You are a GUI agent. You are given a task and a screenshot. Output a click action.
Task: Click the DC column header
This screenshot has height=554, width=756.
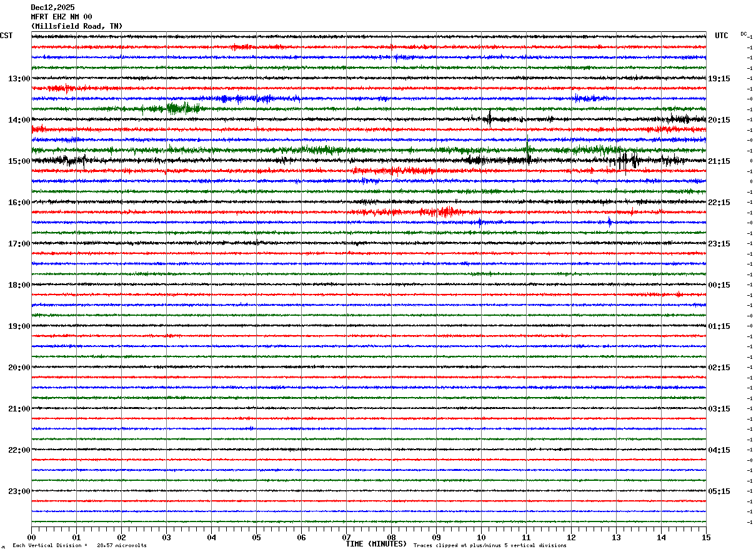[x=744, y=34]
